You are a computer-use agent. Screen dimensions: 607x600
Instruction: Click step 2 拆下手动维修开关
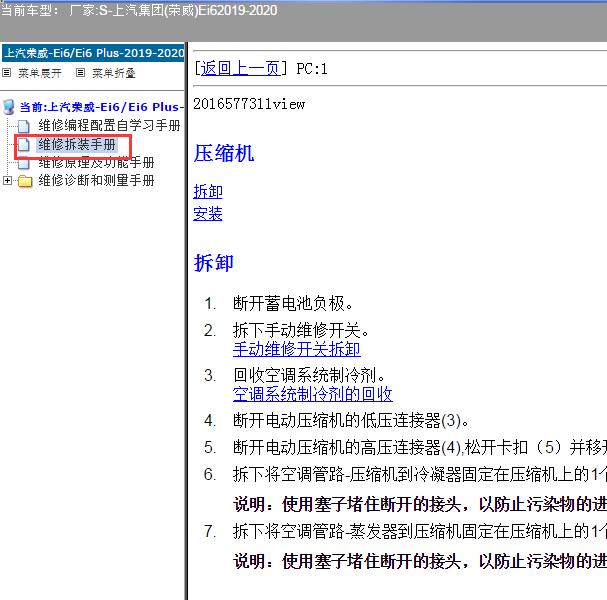tap(301, 331)
